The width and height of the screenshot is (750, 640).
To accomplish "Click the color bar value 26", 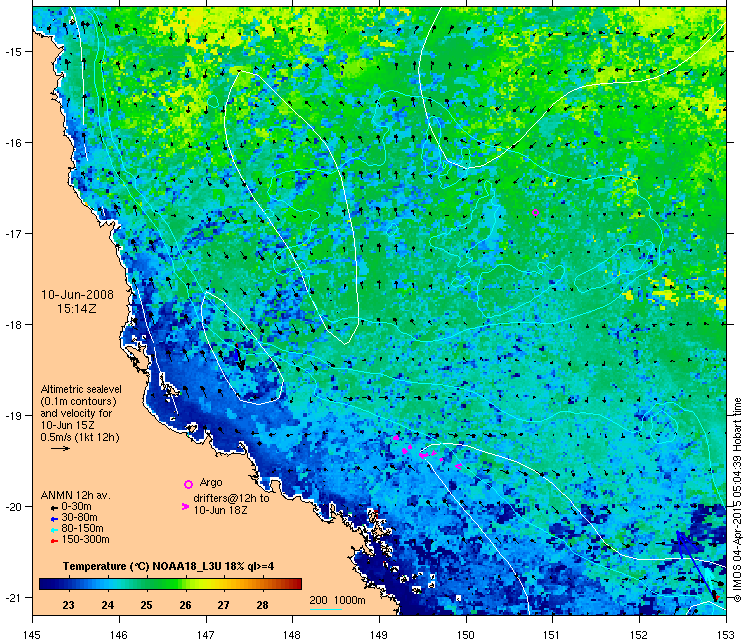I will [185, 605].
